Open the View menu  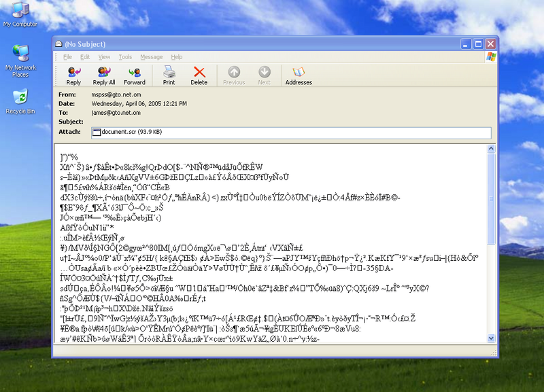tap(104, 57)
